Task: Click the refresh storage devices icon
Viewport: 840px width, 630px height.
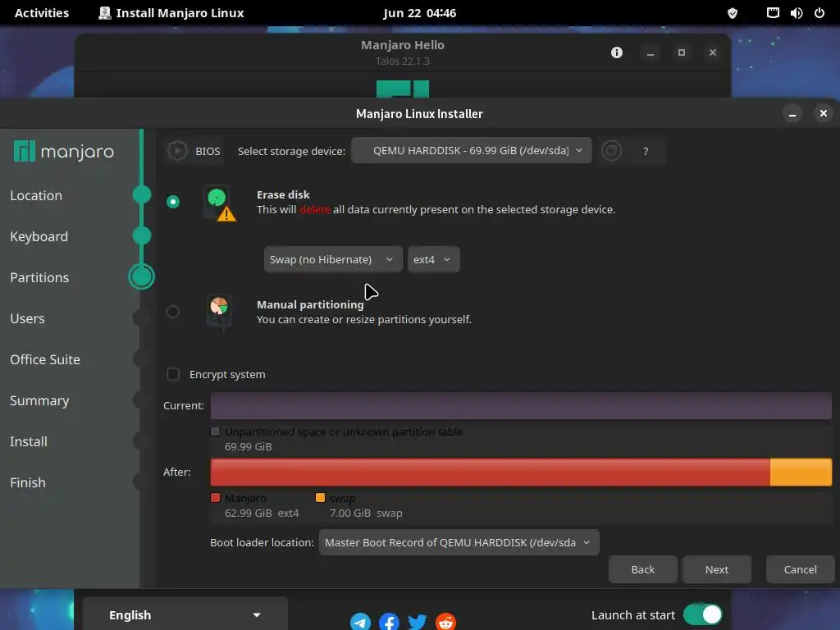Action: pyautogui.click(x=611, y=151)
